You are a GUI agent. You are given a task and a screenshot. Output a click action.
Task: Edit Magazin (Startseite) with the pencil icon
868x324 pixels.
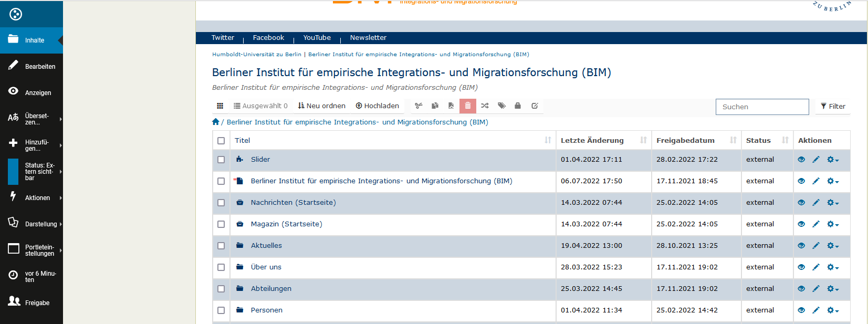point(816,224)
